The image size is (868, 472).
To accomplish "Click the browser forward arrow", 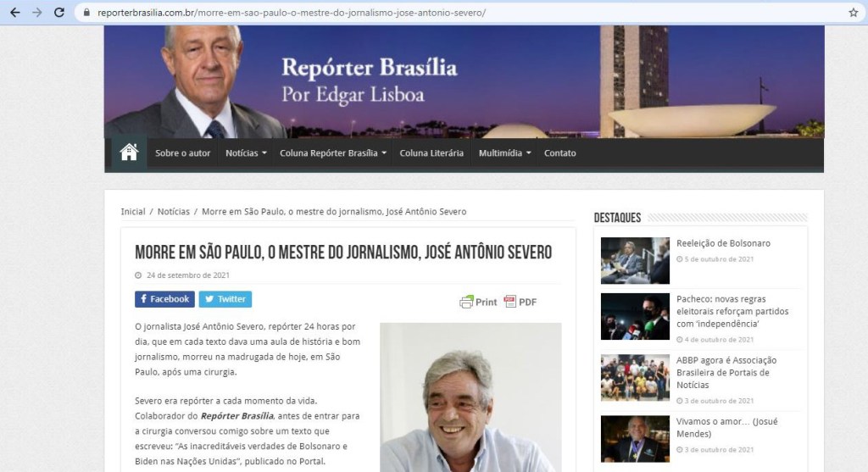I will point(36,13).
